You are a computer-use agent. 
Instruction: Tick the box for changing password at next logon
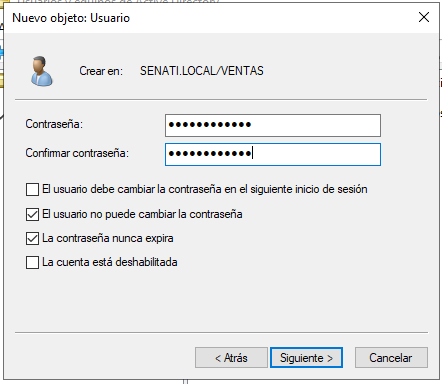[x=32, y=189]
